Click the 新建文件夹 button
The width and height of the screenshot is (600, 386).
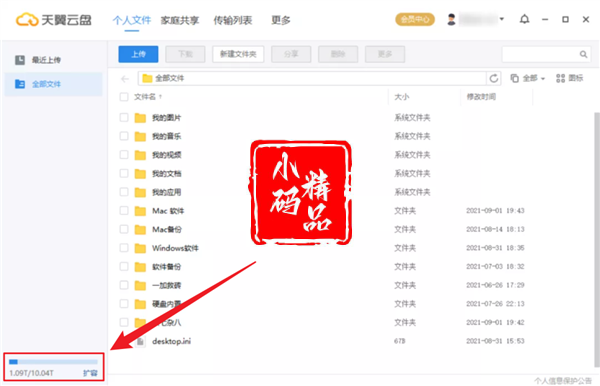tap(238, 54)
